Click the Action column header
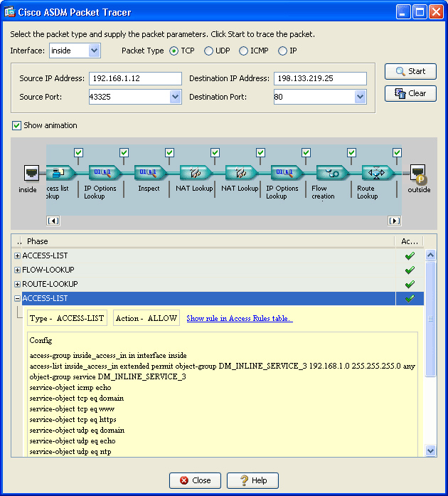The height and width of the screenshot is (496, 448). [x=410, y=241]
